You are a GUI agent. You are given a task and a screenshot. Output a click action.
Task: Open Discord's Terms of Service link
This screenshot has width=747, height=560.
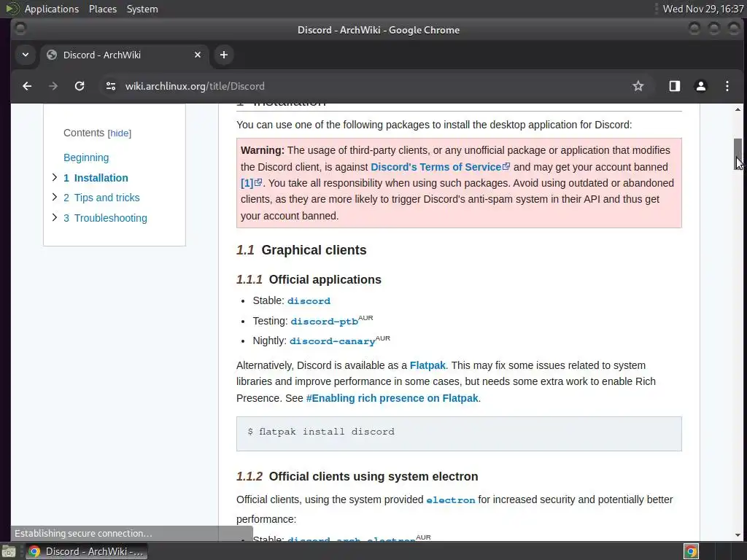[436, 167]
